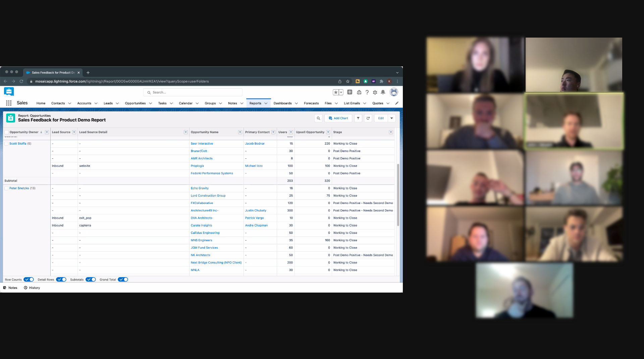644x359 pixels.
Task: Refresh the report with the refresh icon
Action: [x=368, y=118]
